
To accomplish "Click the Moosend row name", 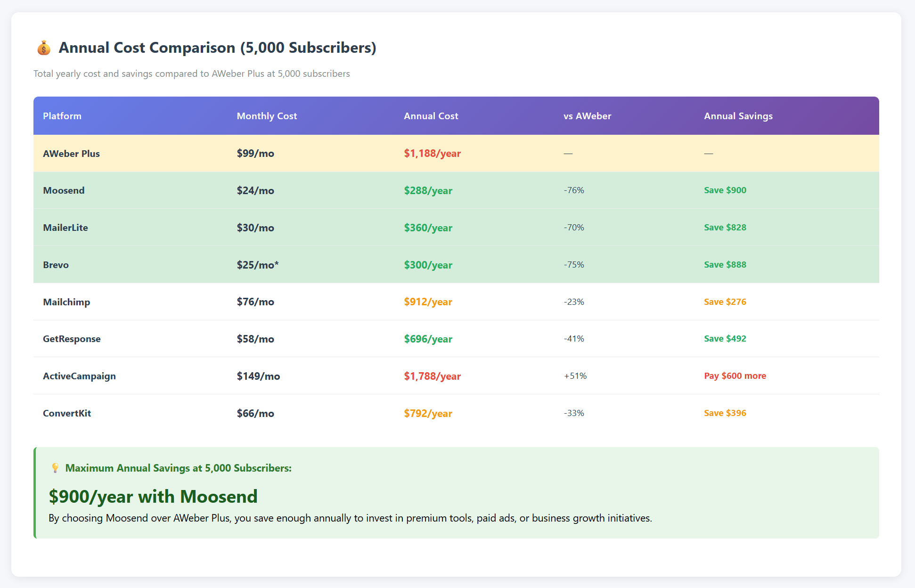I will [64, 190].
